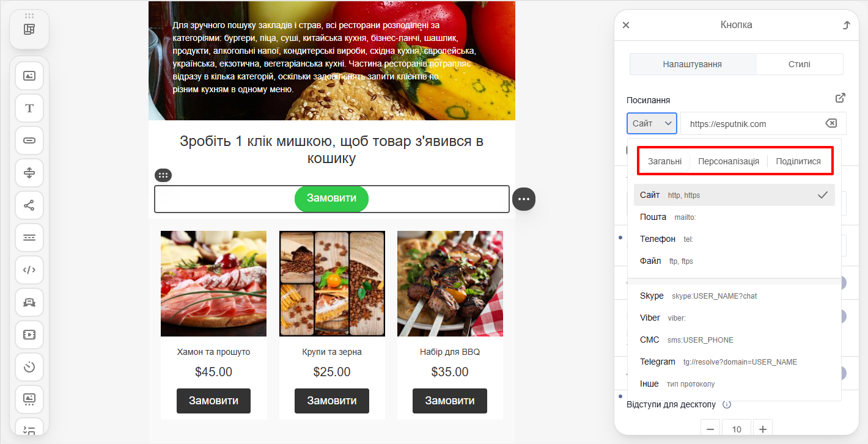Increase desktop padding with plus button

(x=763, y=429)
